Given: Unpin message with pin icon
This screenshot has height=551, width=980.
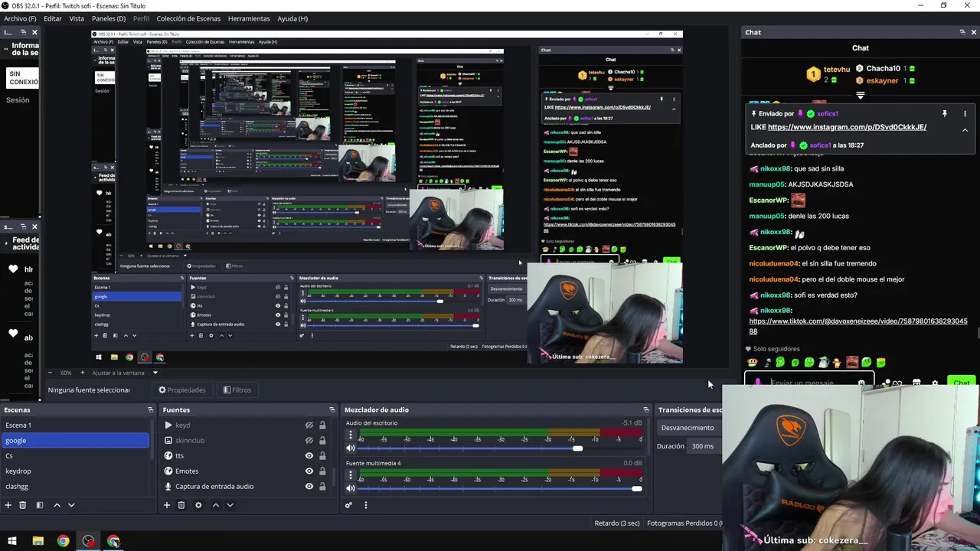Looking at the screenshot, I should pos(945,113).
